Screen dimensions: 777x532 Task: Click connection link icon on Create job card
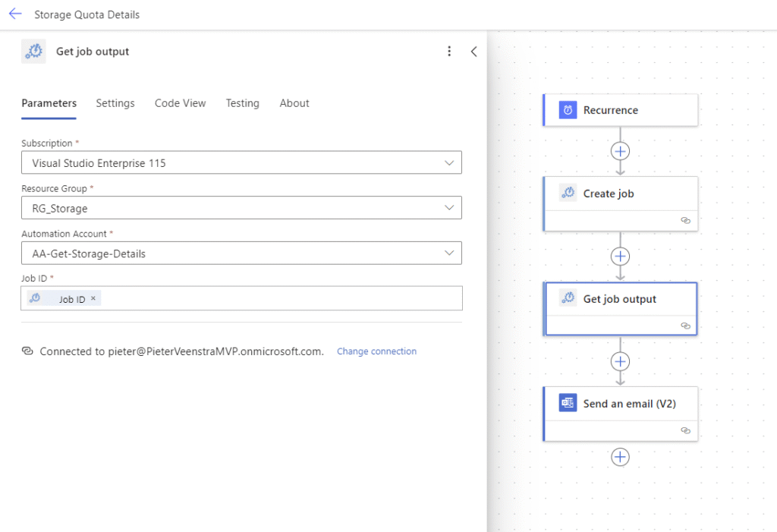pyautogui.click(x=686, y=221)
